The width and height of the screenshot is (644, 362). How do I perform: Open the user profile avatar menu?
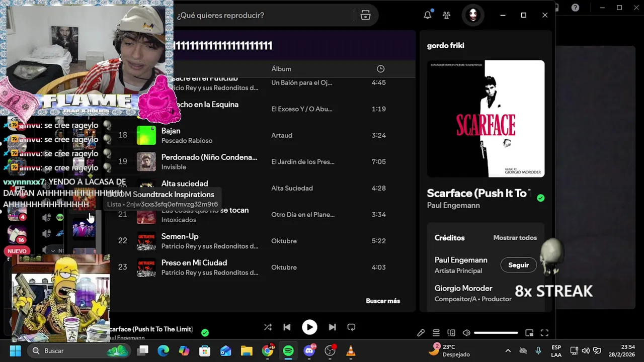pyautogui.click(x=473, y=15)
